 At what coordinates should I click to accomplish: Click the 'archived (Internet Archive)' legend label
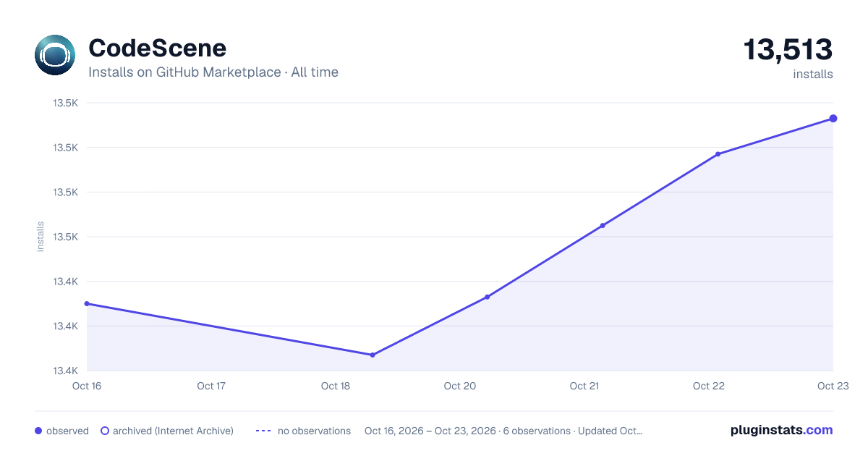(173, 431)
